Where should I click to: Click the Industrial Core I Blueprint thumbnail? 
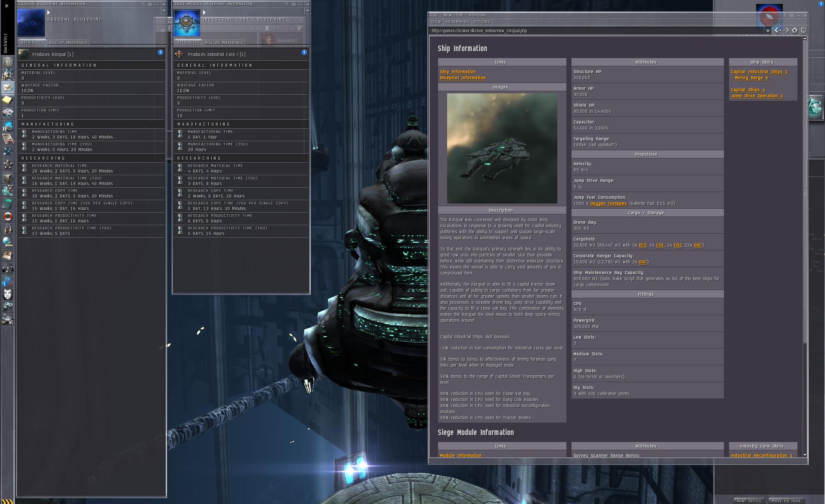(187, 22)
